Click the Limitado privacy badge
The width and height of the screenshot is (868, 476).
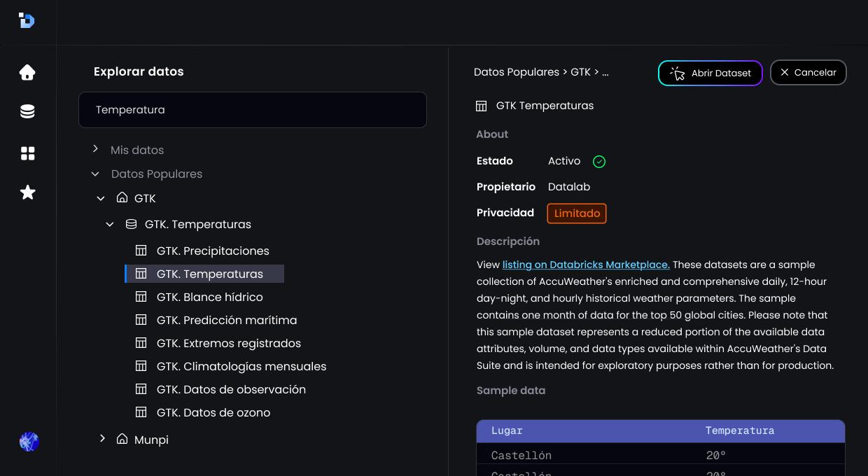click(x=577, y=213)
